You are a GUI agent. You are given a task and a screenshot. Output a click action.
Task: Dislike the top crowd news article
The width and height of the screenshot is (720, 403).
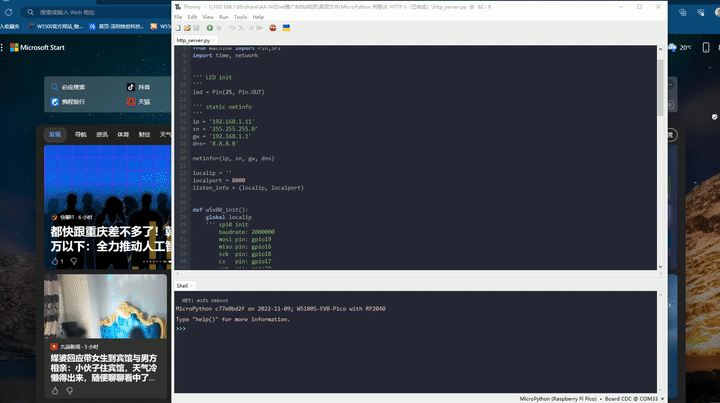click(x=73, y=261)
